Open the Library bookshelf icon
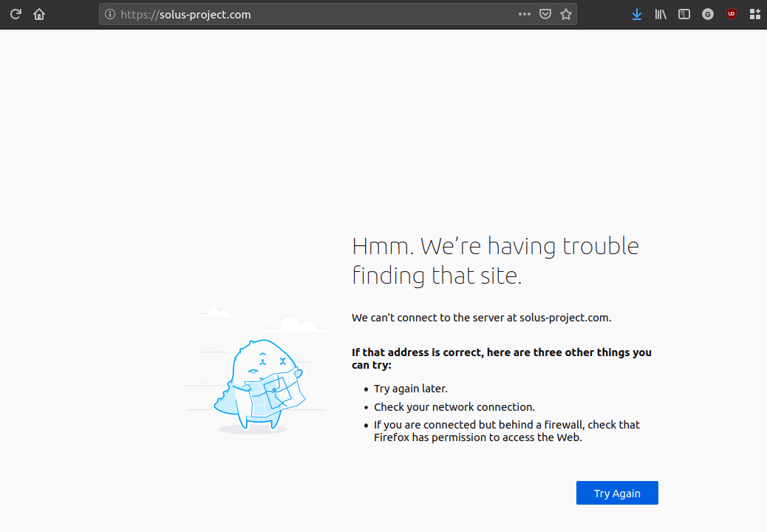This screenshot has height=532, width=767. pos(661,14)
